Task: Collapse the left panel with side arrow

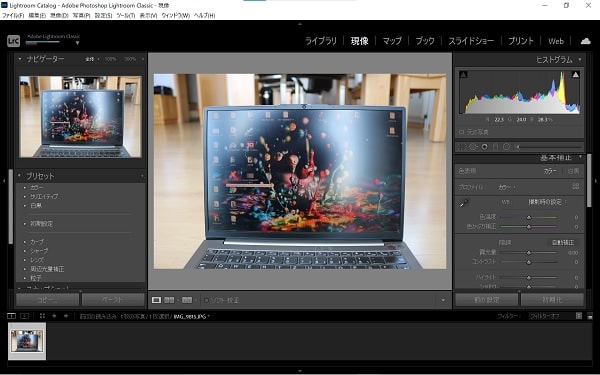Action: [x=4, y=181]
